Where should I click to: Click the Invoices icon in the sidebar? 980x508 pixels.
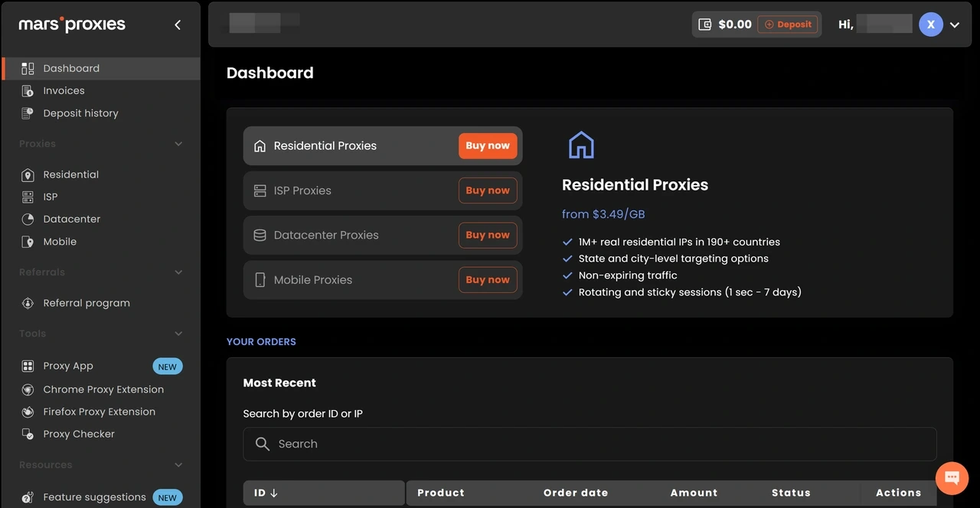click(x=28, y=90)
